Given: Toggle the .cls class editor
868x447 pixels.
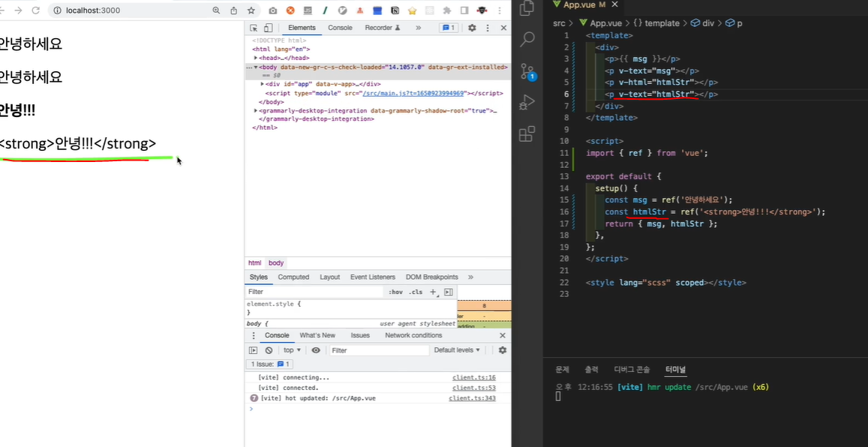Looking at the screenshot, I should point(416,292).
